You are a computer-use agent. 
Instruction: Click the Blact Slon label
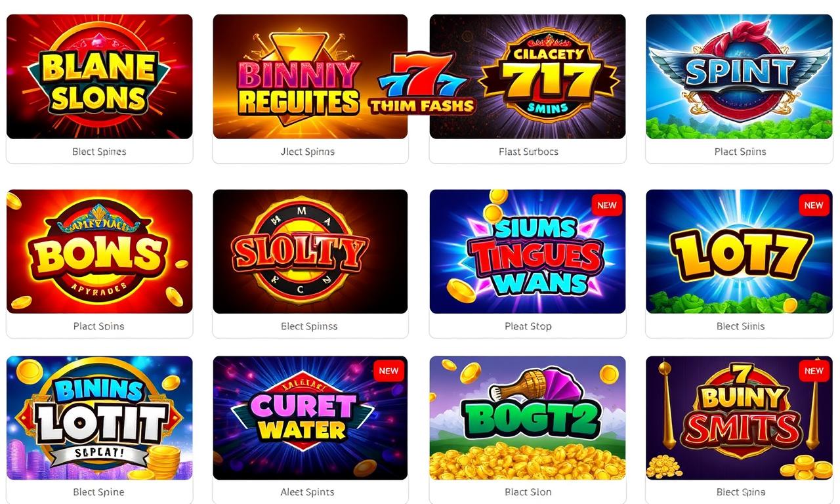528,492
